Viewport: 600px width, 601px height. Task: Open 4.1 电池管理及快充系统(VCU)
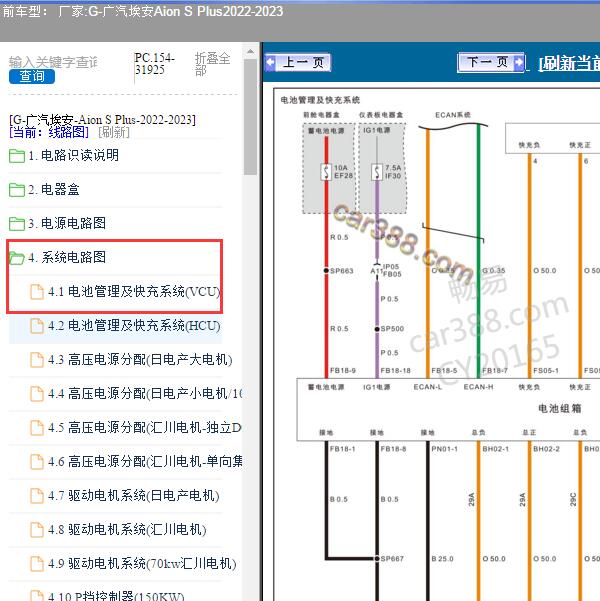pos(134,292)
